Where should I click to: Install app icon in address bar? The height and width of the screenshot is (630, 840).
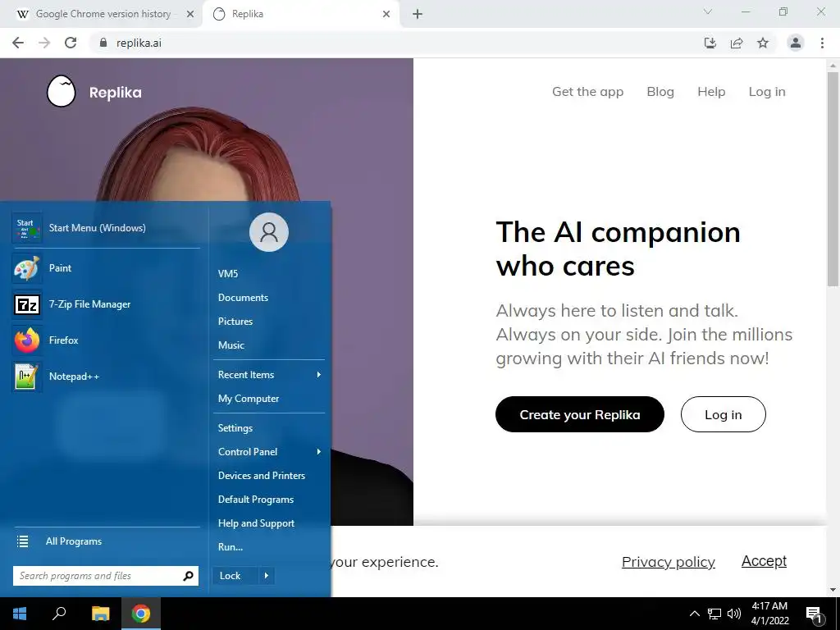(710, 43)
